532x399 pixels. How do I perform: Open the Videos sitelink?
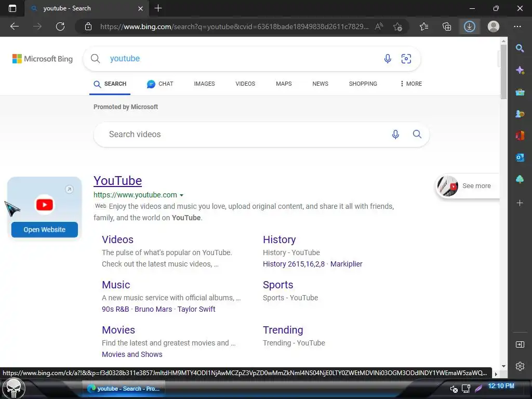coord(118,240)
